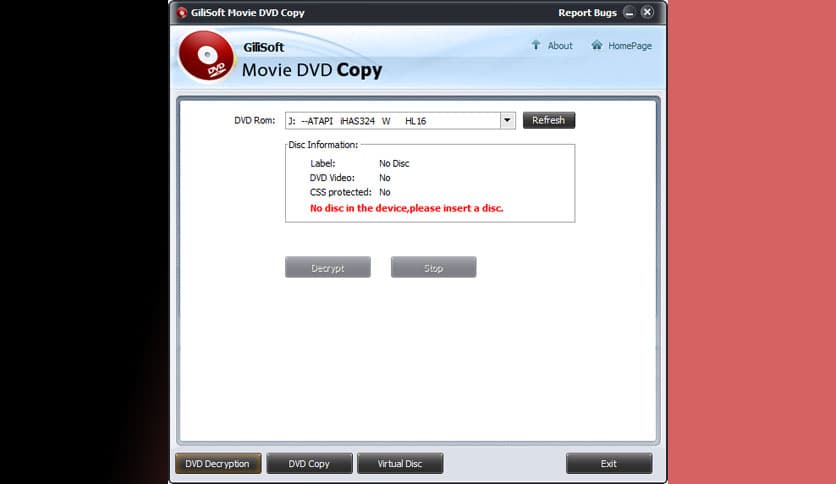Click the title bar app icon
The image size is (836, 484).
coord(182,13)
